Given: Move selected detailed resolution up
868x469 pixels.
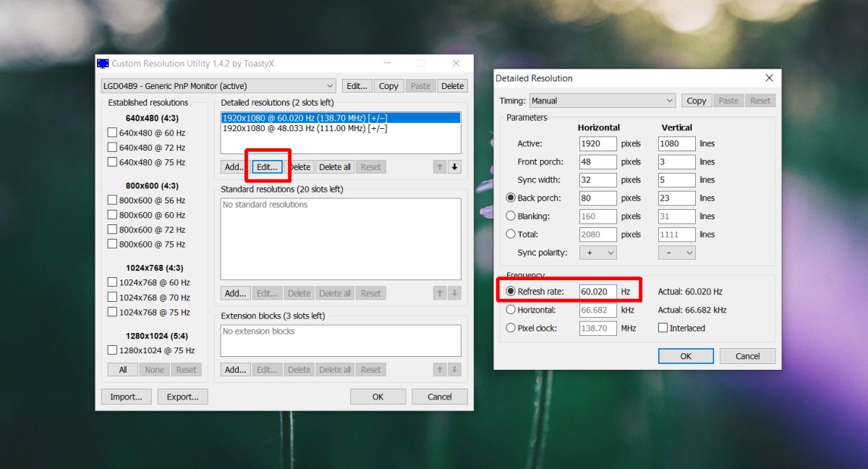Looking at the screenshot, I should [x=440, y=166].
